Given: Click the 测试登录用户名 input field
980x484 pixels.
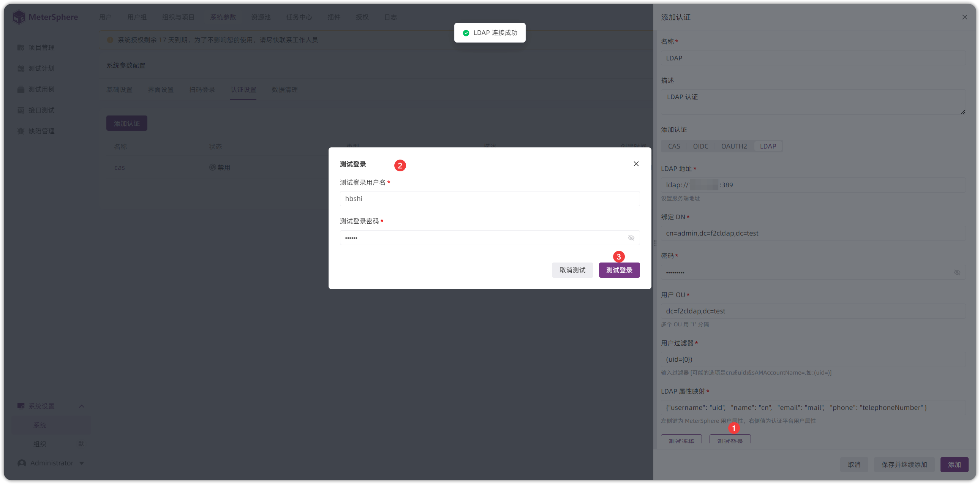Looking at the screenshot, I should 490,199.
